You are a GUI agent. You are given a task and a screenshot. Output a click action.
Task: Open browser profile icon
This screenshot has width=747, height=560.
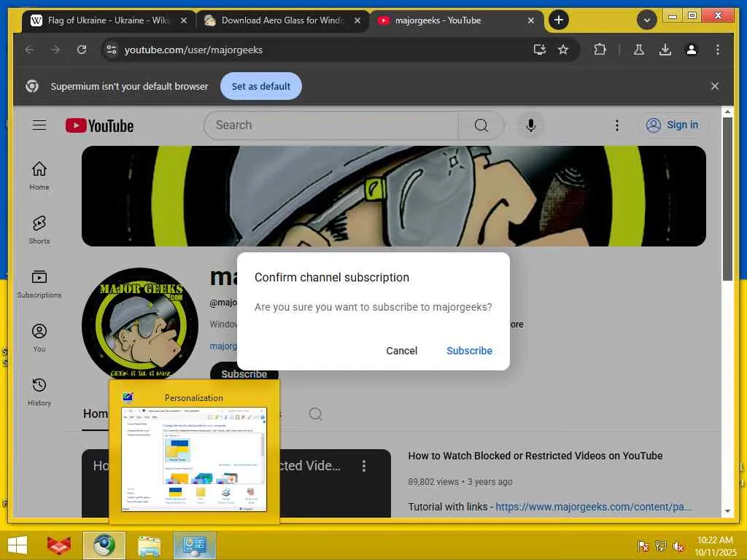click(x=692, y=50)
